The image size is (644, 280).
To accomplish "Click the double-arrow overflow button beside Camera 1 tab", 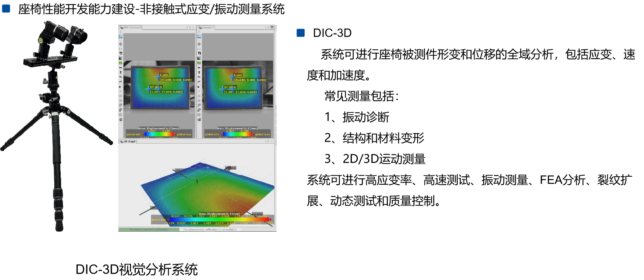I will coord(272,27).
